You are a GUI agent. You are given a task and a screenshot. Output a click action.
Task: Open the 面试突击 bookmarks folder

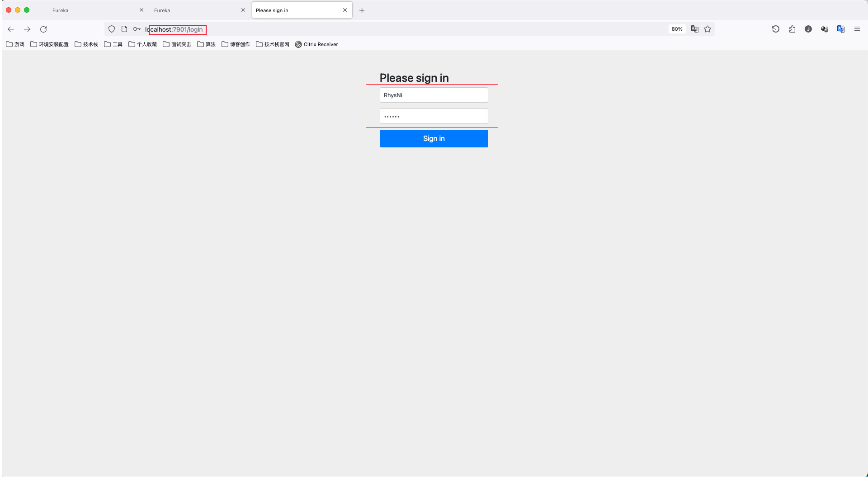[177, 44]
